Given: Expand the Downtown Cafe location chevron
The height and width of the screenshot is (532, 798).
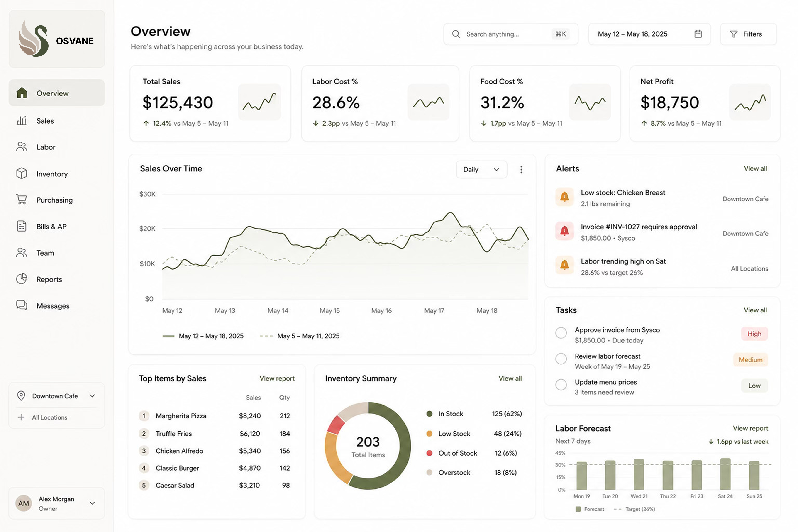Looking at the screenshot, I should tap(92, 396).
